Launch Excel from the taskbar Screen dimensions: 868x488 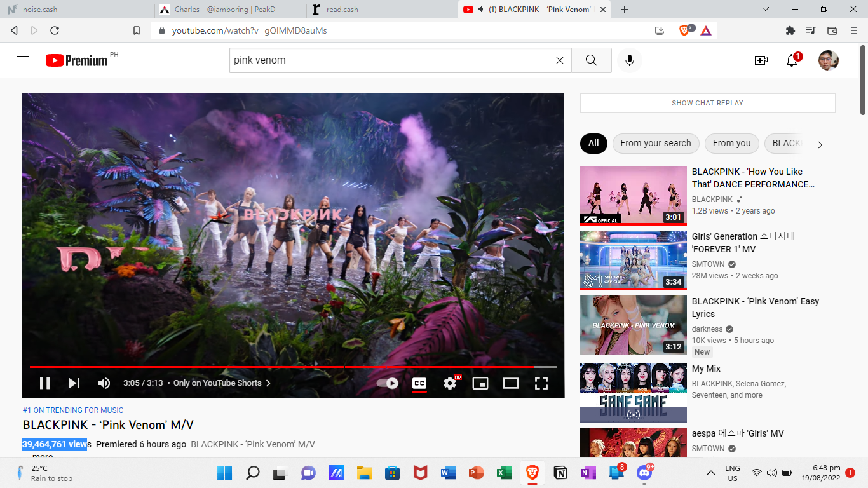click(x=505, y=473)
